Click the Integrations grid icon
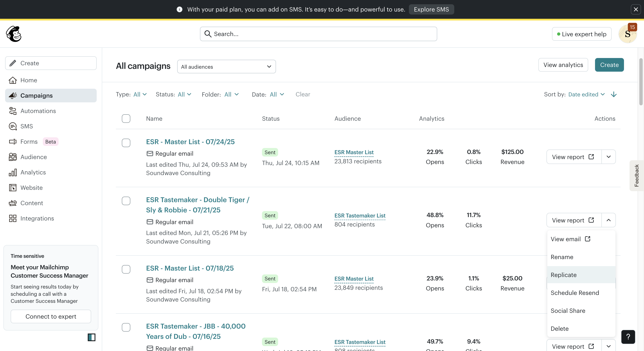The width and height of the screenshot is (644, 351). point(13,218)
